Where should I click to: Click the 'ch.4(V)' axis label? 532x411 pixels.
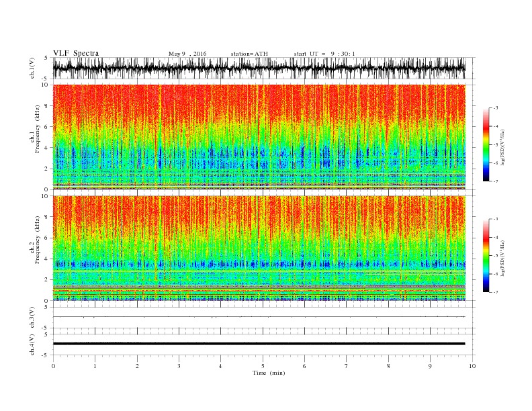pyautogui.click(x=32, y=345)
